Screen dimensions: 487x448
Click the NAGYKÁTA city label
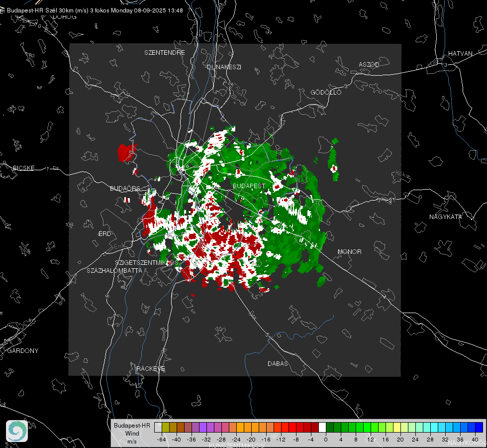click(x=446, y=217)
